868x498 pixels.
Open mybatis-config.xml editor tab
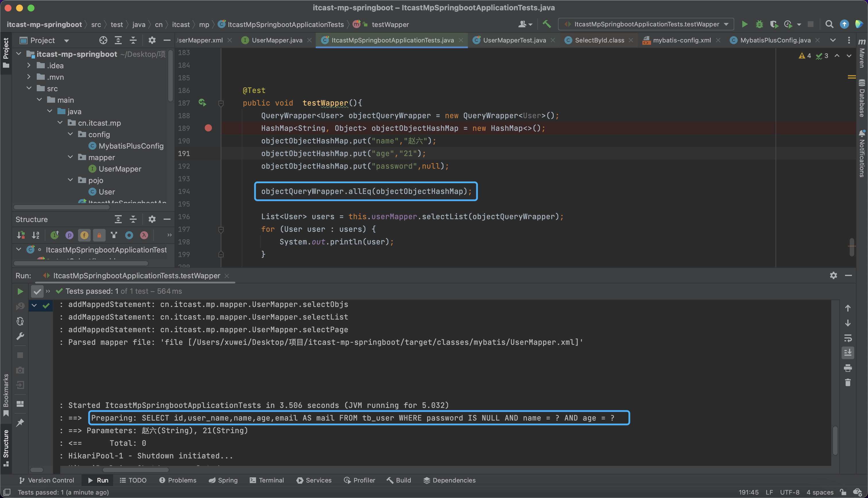click(x=681, y=40)
